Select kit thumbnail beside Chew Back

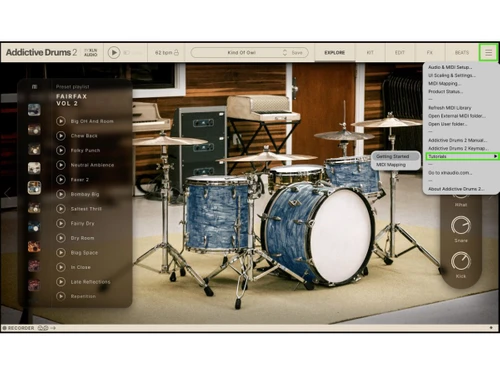click(x=34, y=129)
